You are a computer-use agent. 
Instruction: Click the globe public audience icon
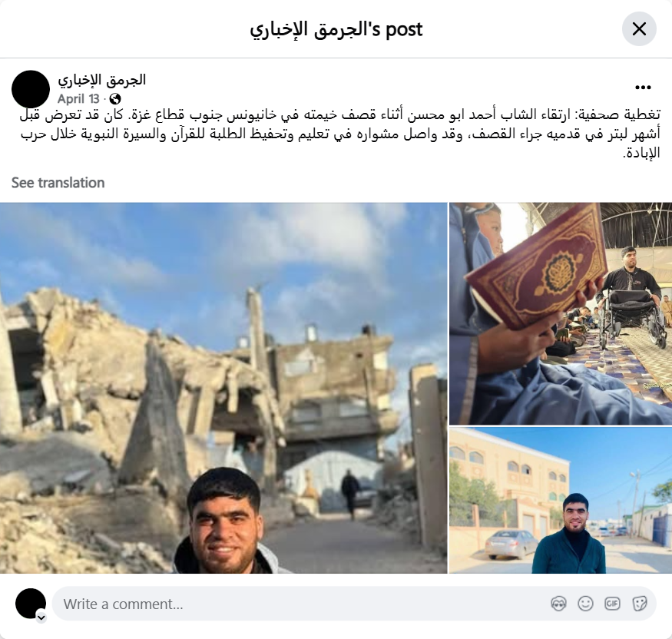(115, 99)
